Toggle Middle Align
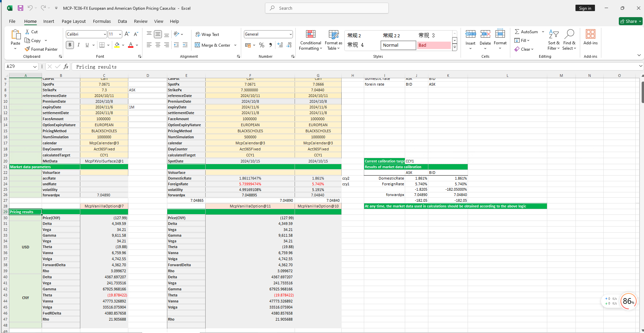Viewport: 644px width, 333px height. coord(158,34)
